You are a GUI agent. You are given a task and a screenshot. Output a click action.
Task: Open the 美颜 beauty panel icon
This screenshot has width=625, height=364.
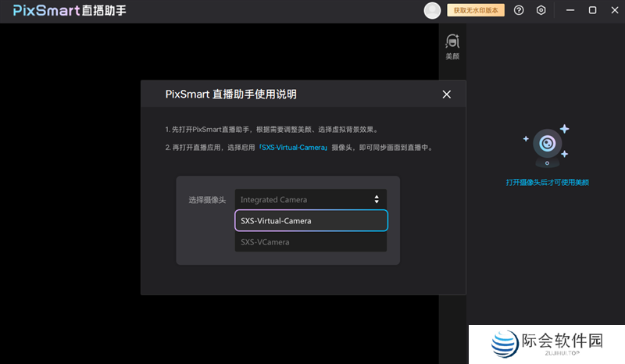tap(452, 47)
